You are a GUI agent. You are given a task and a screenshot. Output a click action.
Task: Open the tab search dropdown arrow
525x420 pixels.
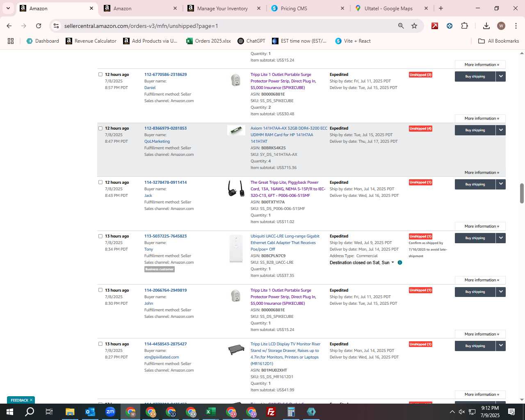point(8,8)
